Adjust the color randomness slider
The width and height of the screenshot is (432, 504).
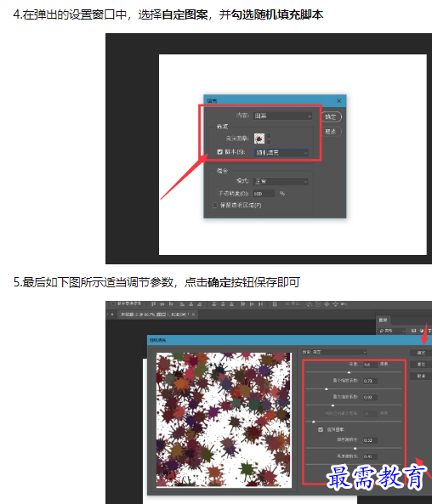point(355,448)
